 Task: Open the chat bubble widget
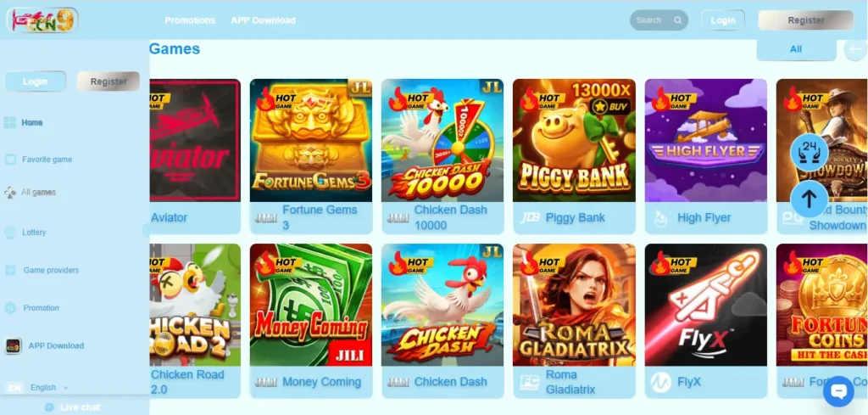pos(838,392)
